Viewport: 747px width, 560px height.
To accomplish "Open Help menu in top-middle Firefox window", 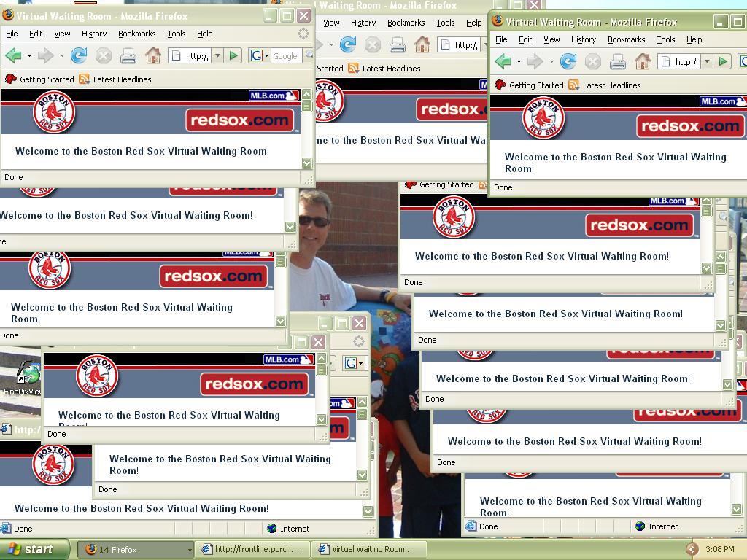I will (473, 23).
